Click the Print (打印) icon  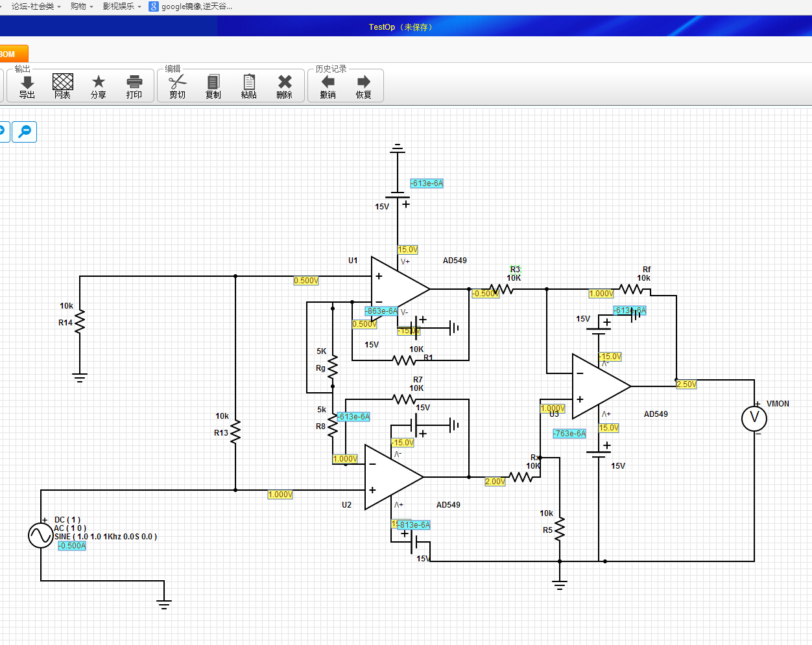(x=134, y=86)
